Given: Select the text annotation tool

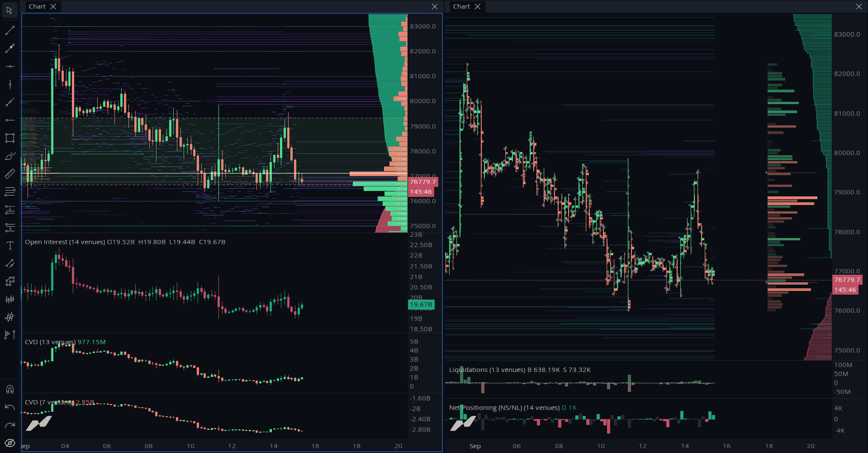Looking at the screenshot, I should click(x=9, y=246).
